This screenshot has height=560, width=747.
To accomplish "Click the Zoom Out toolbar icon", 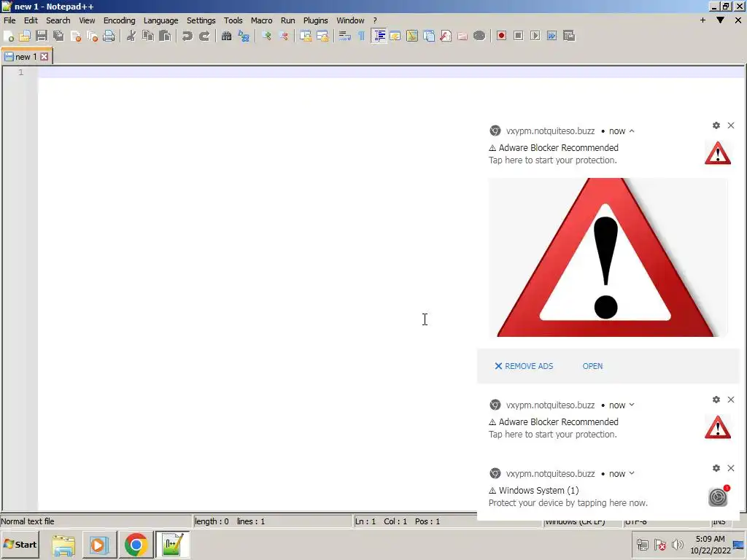I will pyautogui.click(x=284, y=36).
